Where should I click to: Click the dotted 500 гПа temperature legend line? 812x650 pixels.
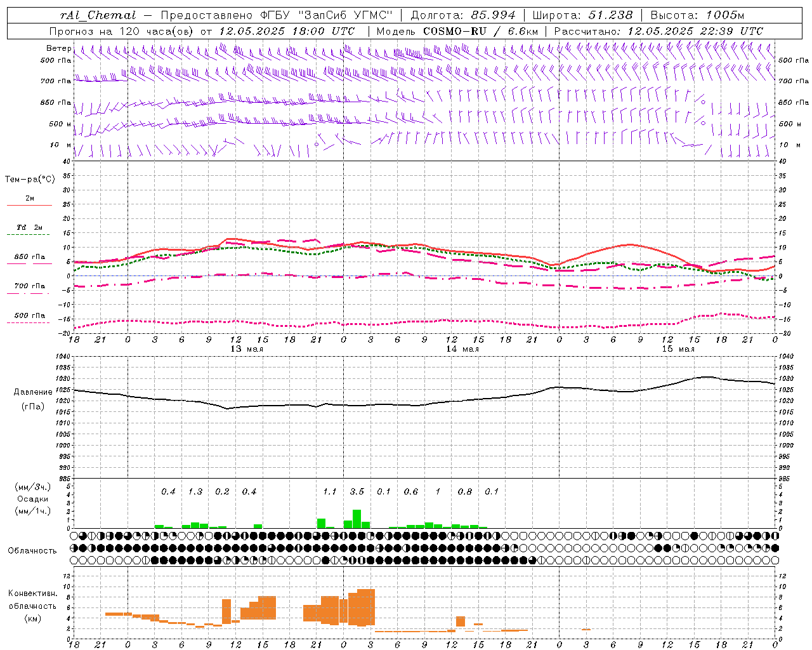pos(29,323)
